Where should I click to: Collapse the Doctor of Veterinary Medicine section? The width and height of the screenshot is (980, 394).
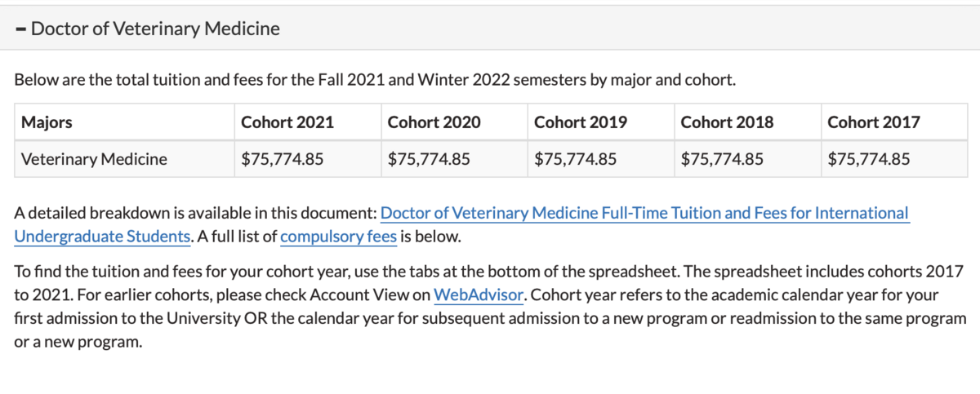click(148, 29)
